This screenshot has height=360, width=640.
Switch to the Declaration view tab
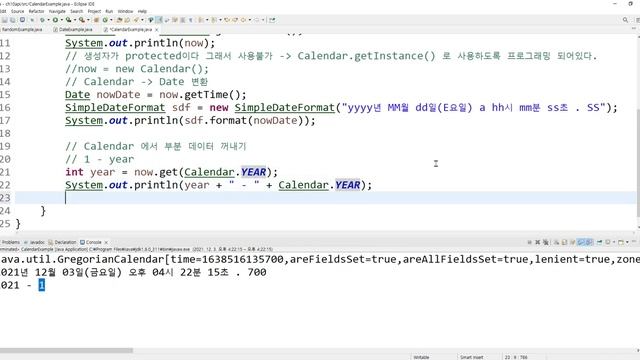(62, 242)
